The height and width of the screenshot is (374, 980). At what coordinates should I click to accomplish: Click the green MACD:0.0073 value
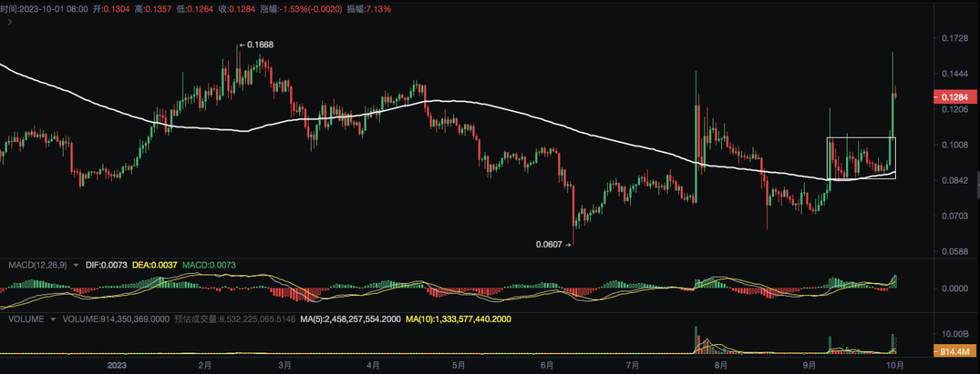pos(209,265)
